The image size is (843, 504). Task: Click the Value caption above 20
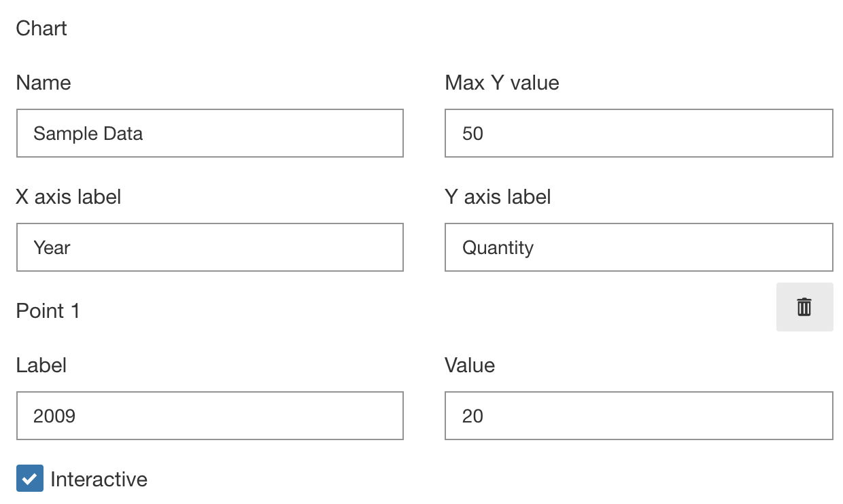point(470,365)
